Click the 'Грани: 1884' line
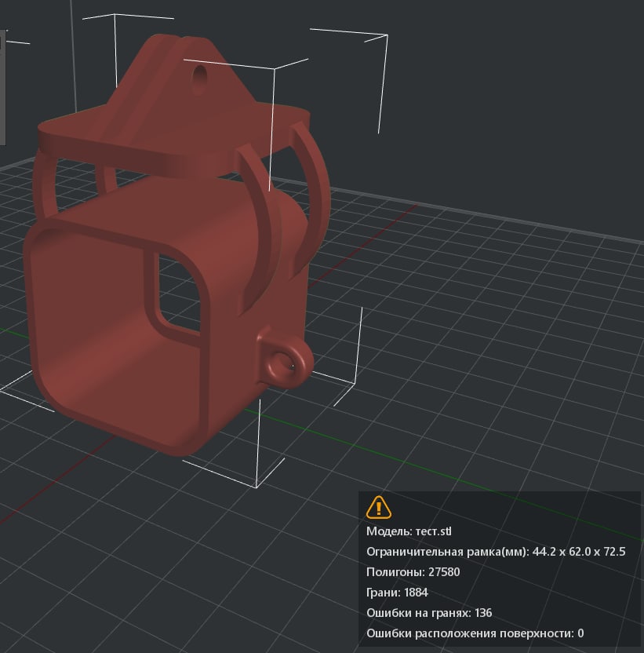This screenshot has height=653, width=644. [x=397, y=593]
